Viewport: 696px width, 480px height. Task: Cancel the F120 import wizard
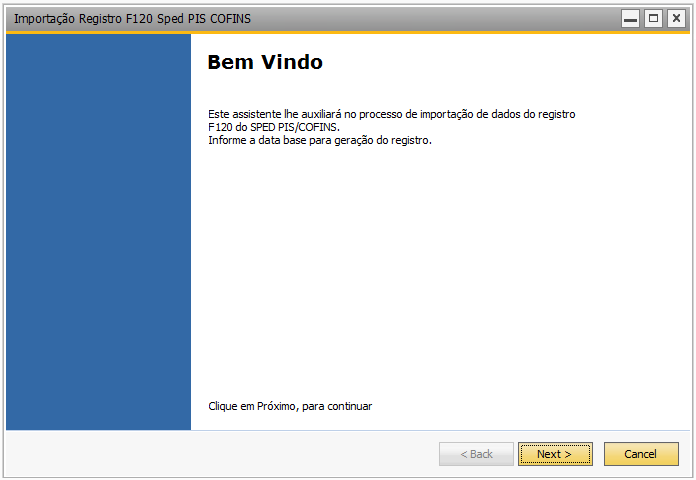click(x=641, y=454)
